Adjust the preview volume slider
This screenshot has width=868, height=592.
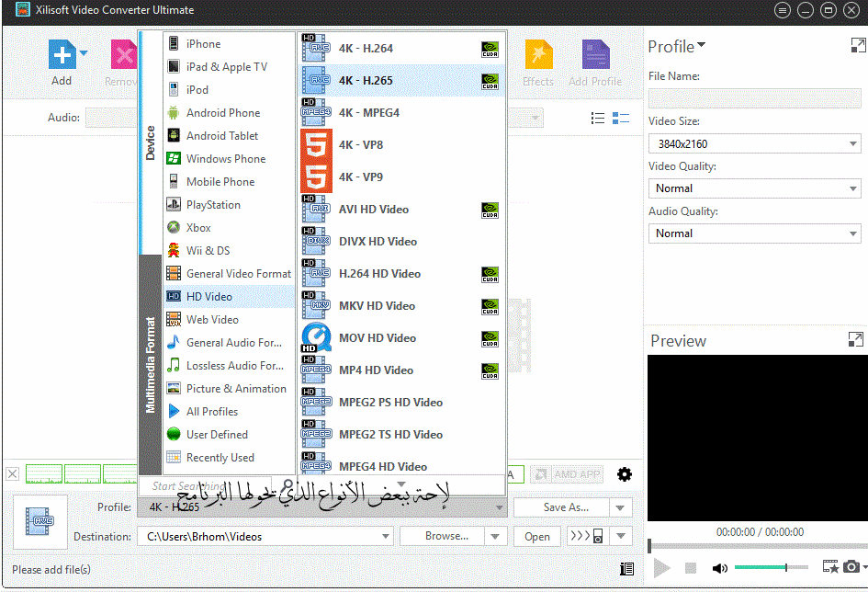(772, 567)
